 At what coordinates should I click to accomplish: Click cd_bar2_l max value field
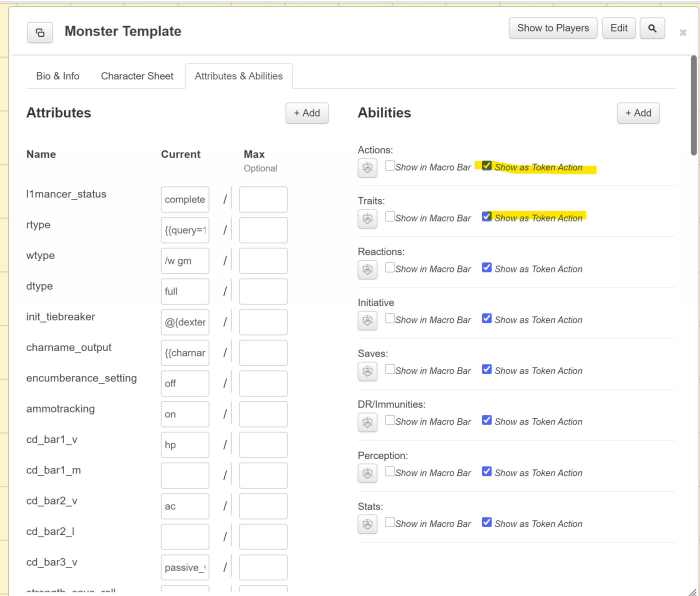point(263,537)
